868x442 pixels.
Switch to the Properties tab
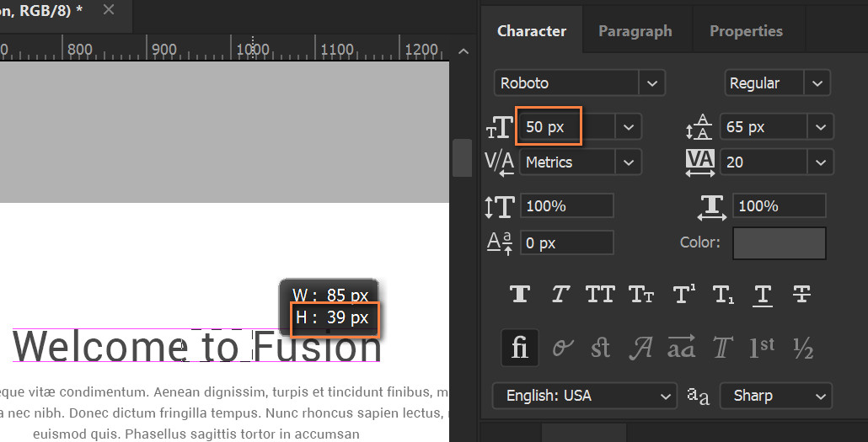[746, 31]
